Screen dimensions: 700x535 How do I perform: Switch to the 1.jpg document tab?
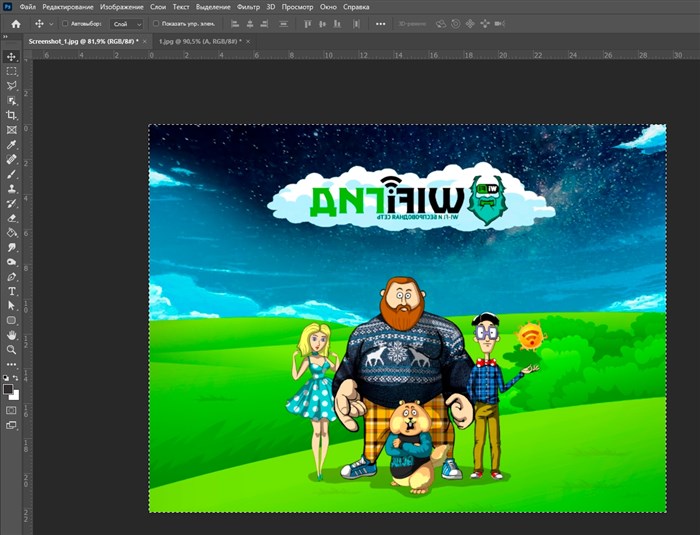(x=200, y=42)
